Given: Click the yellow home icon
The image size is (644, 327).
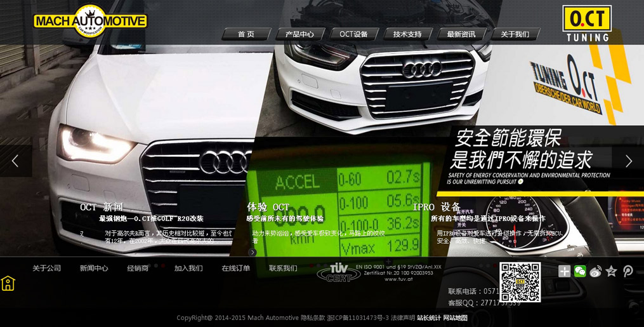Looking at the screenshot, I should coord(8,283).
